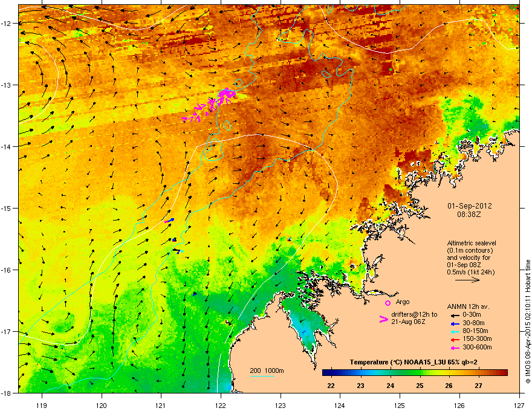Click latitude axis label -15
The width and height of the screenshot is (532, 411).
pyautogui.click(x=7, y=208)
